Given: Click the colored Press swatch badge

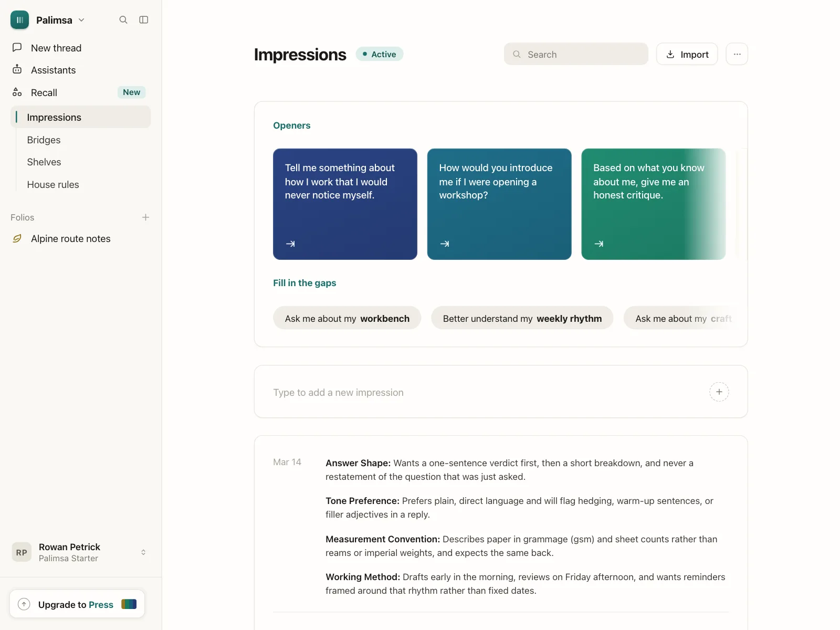Looking at the screenshot, I should tap(129, 604).
